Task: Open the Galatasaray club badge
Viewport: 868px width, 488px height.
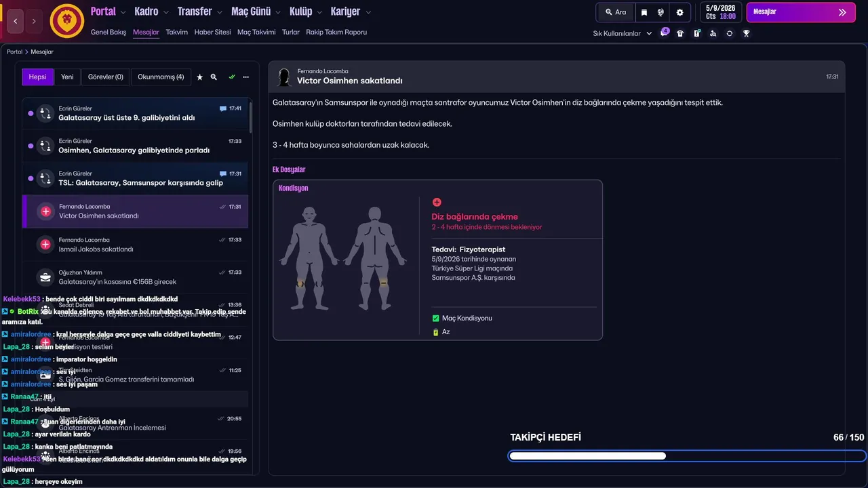Action: [x=66, y=21]
